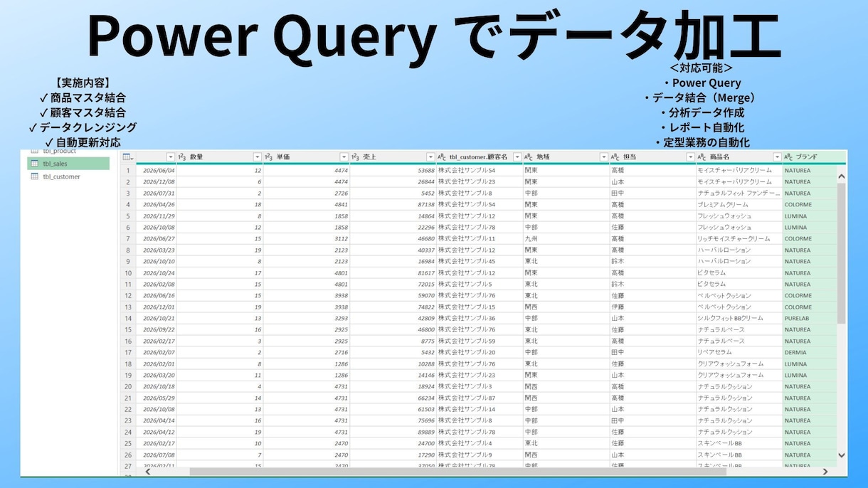The image size is (868, 488).
Task: Click brand cell PURELAB
Action: [x=810, y=319]
